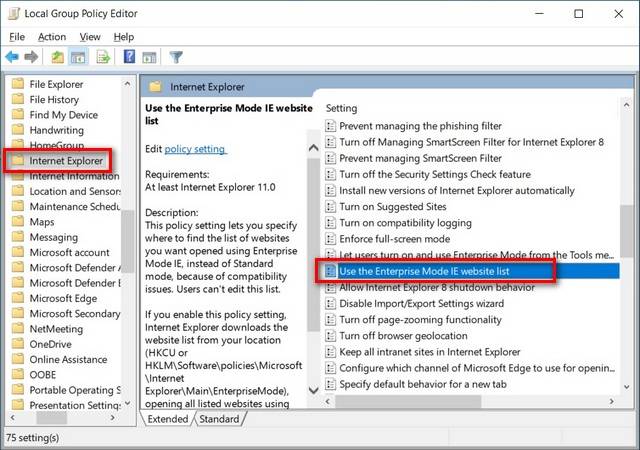
Task: Click the Back arrow toolbar icon
Action: pos(12,57)
